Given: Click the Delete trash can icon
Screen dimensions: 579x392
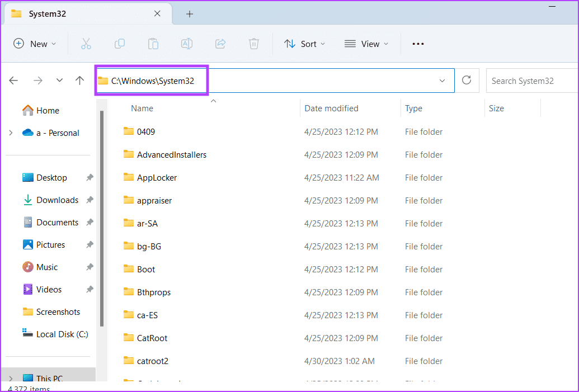Looking at the screenshot, I should (253, 44).
